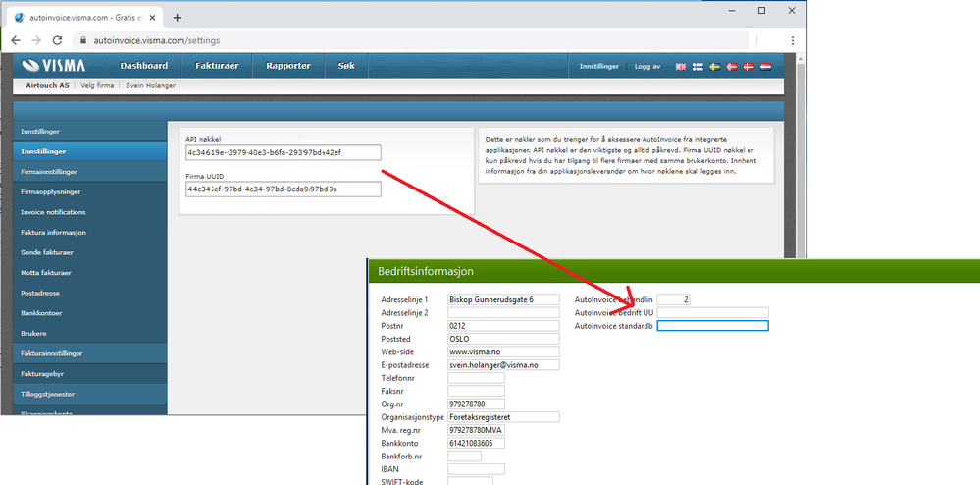Select the highlighted Innstillinger sidebar item

(90, 151)
